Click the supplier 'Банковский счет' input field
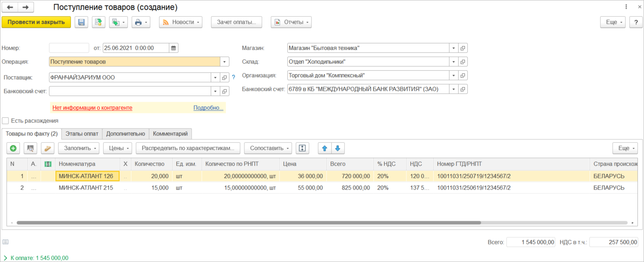644x262 pixels. [x=130, y=91]
